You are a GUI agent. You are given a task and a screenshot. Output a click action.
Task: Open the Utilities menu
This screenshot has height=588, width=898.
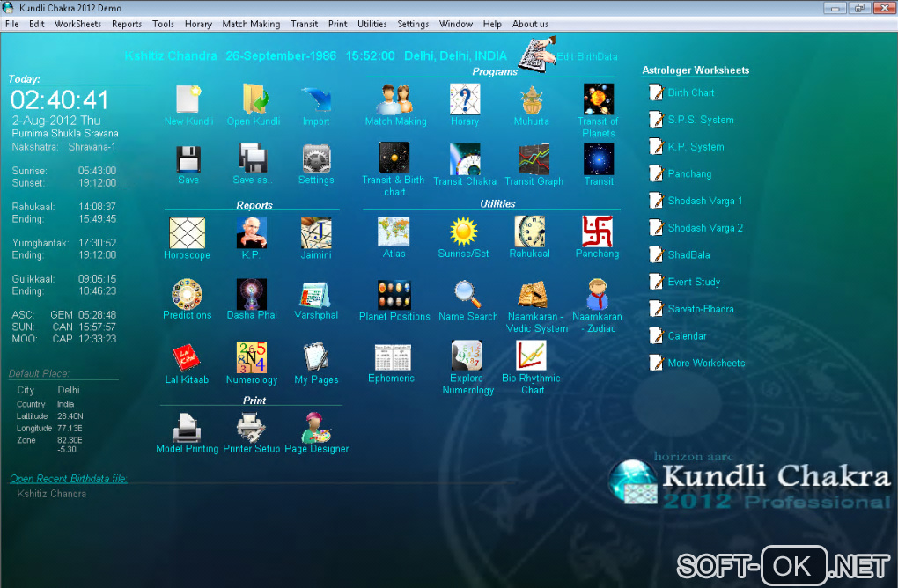(372, 24)
